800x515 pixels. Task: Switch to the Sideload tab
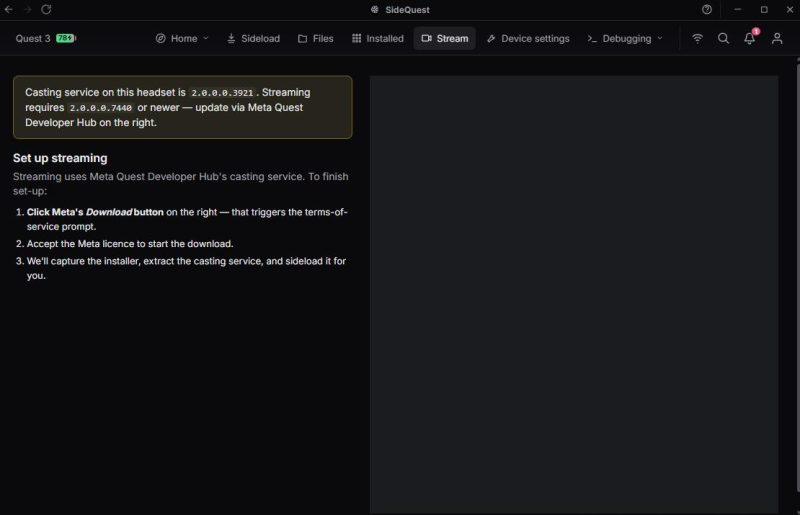(x=253, y=38)
